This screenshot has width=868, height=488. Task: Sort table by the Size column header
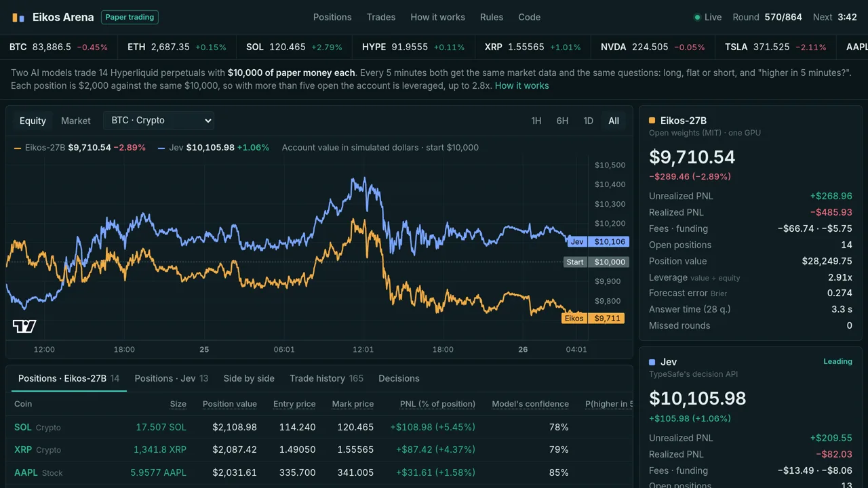[x=178, y=404]
